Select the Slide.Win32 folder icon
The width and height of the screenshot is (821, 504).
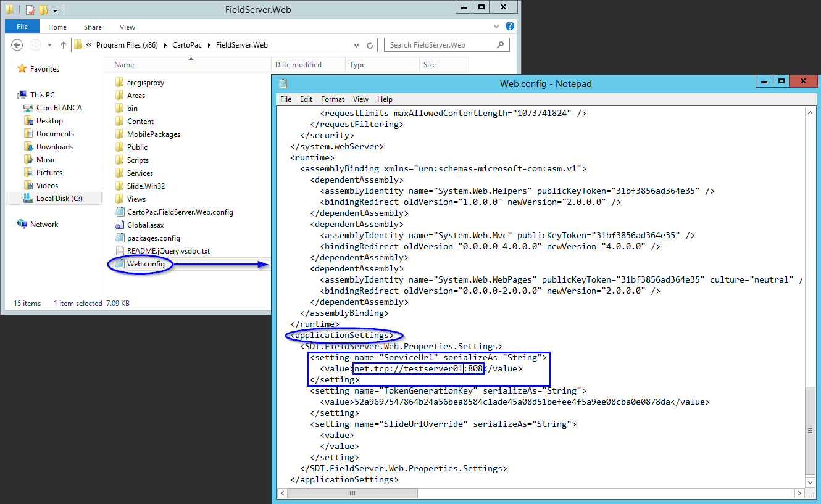120,186
